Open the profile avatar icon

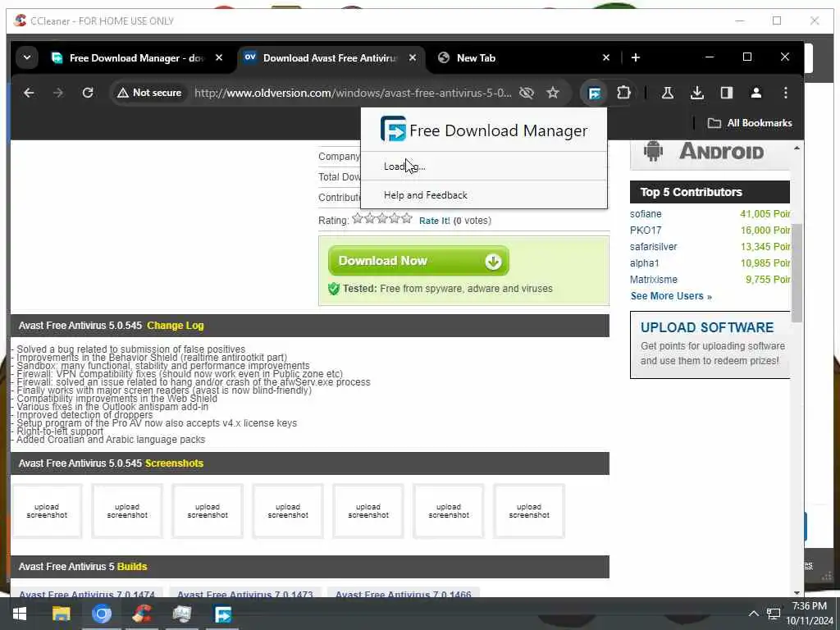pos(756,94)
